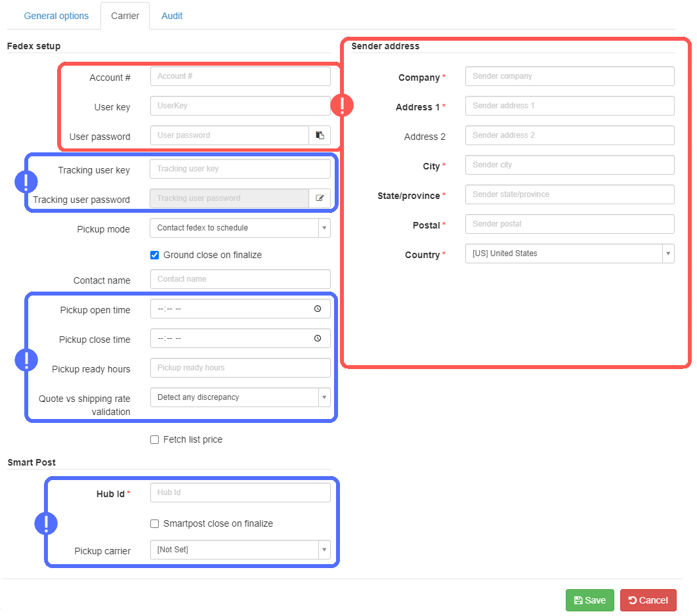This screenshot has width=697, height=616.
Task: Click the Pickup open time field
Action: pyautogui.click(x=240, y=309)
